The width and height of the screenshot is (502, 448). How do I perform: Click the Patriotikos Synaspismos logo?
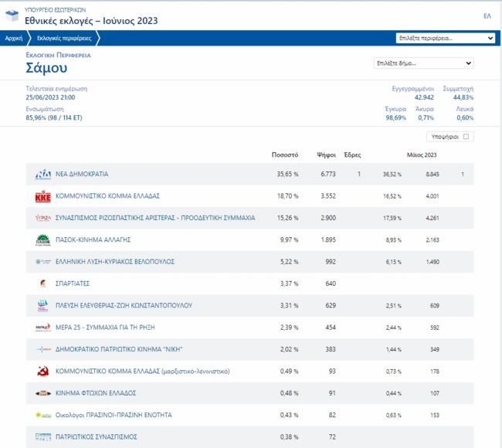(43, 437)
